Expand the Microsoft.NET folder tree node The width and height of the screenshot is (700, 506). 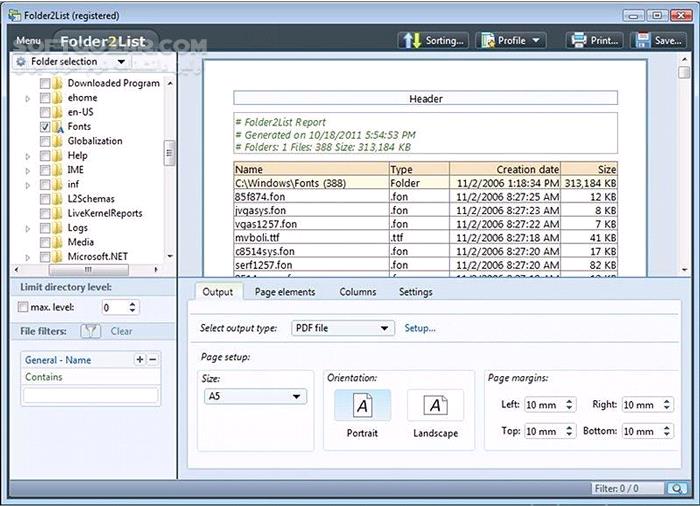(x=28, y=257)
